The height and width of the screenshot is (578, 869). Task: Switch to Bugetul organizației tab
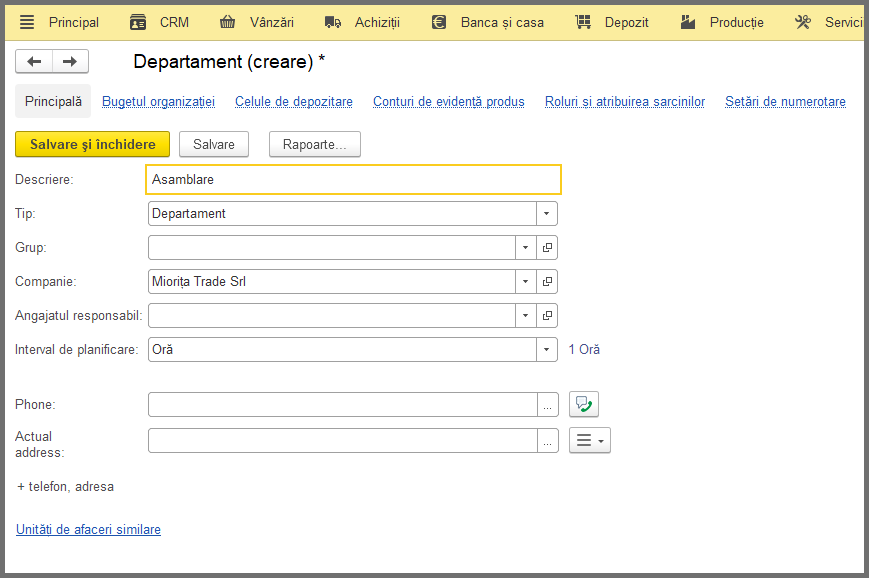(x=159, y=101)
